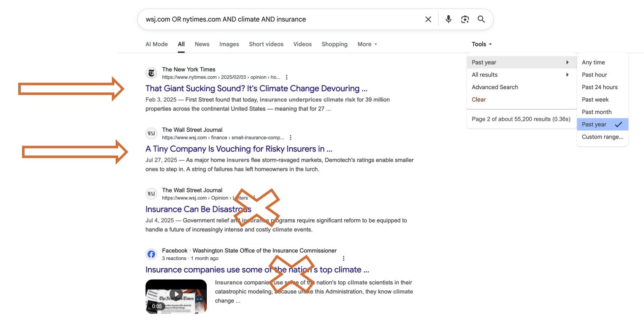Click Clear to reset the search filters
Image resolution: width=644 pixels, height=325 pixels.
[x=479, y=99]
